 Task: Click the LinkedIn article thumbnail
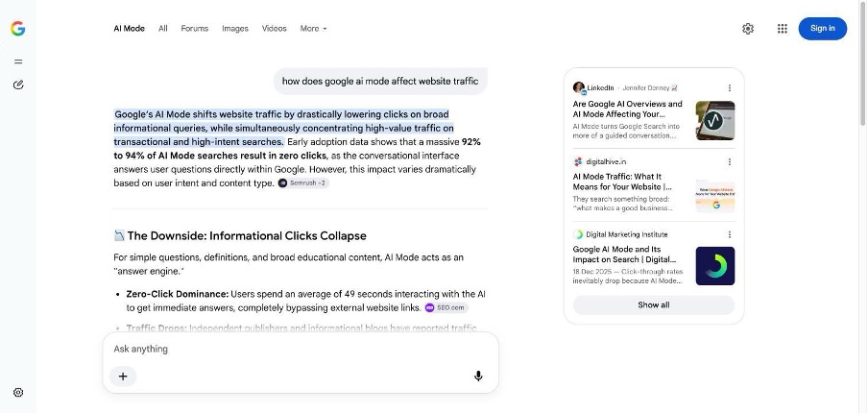point(715,121)
